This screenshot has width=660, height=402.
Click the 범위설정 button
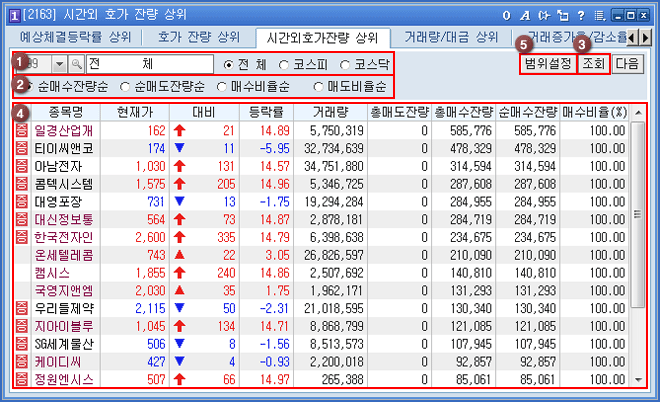[546, 62]
